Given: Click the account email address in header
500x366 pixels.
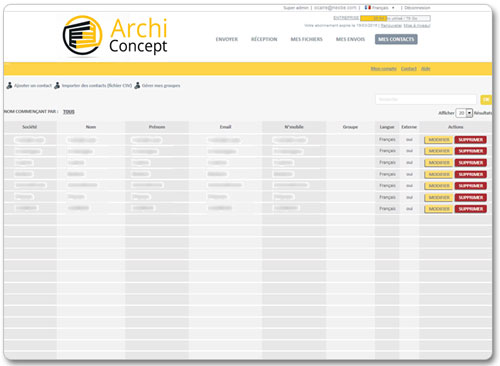Looking at the screenshot, I should [335, 7].
